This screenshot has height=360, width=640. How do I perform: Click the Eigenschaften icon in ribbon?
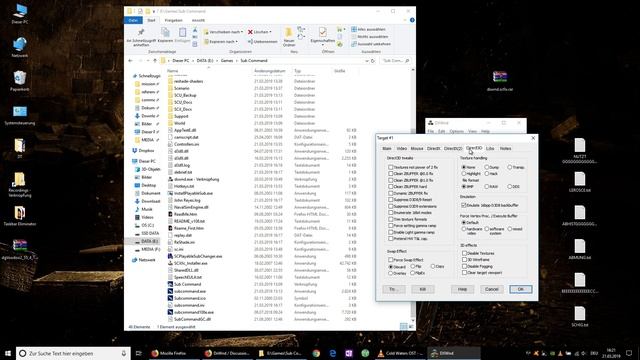click(x=322, y=35)
